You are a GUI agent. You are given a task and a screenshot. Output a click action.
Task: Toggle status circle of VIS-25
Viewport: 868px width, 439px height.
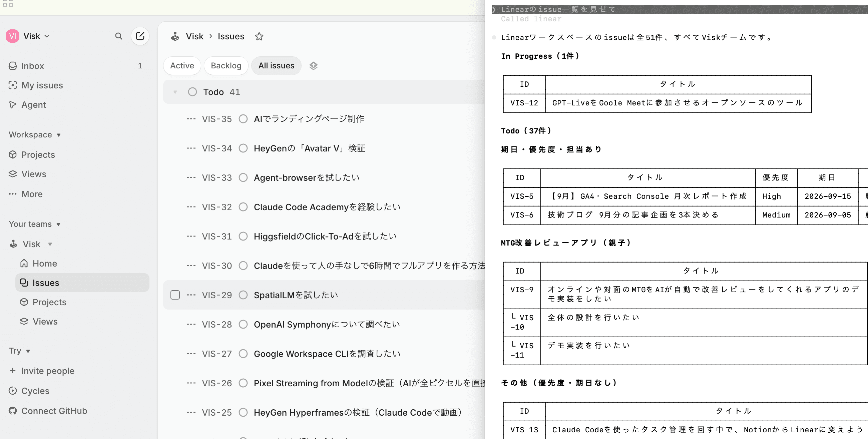tap(243, 412)
